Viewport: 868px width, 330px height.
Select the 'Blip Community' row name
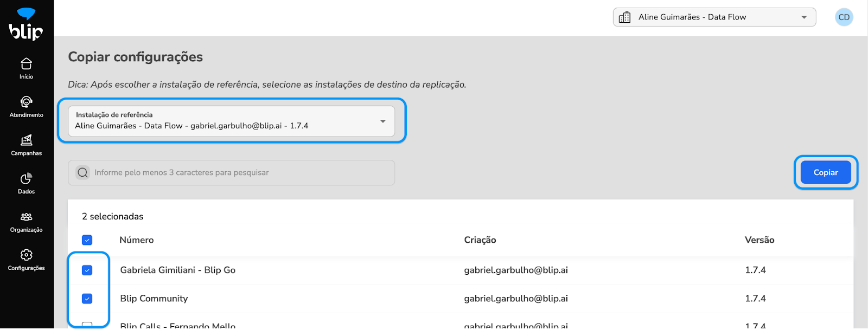154,299
